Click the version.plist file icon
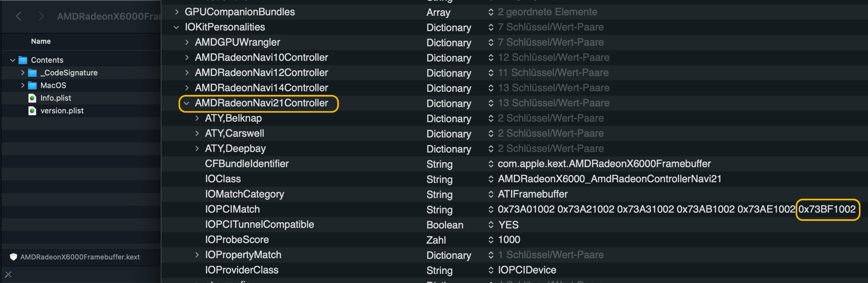Image resolution: width=868 pixels, height=283 pixels. tap(33, 111)
